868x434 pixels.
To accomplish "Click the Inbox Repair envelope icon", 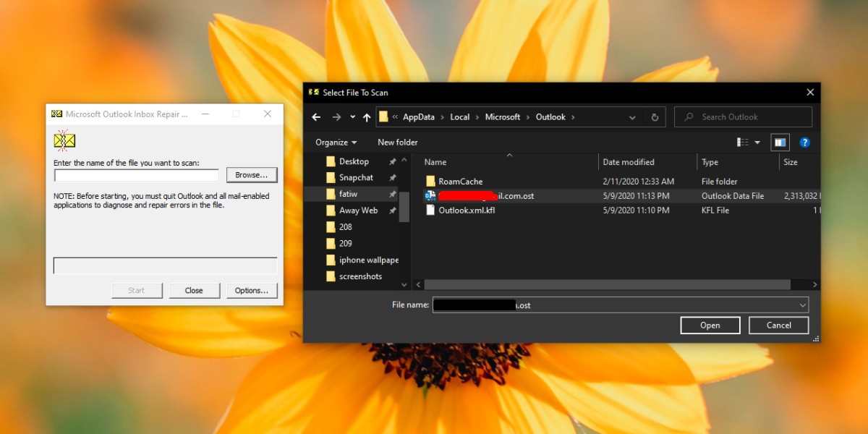I will 64,140.
